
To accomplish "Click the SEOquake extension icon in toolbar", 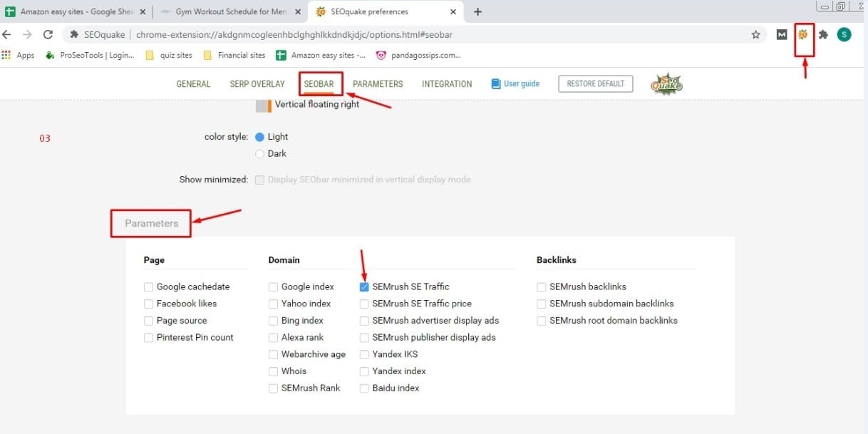I will pos(803,34).
